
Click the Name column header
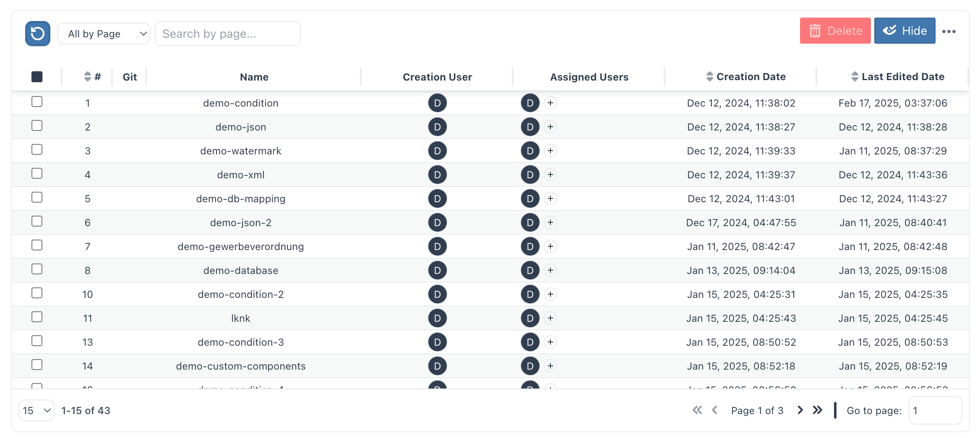254,77
